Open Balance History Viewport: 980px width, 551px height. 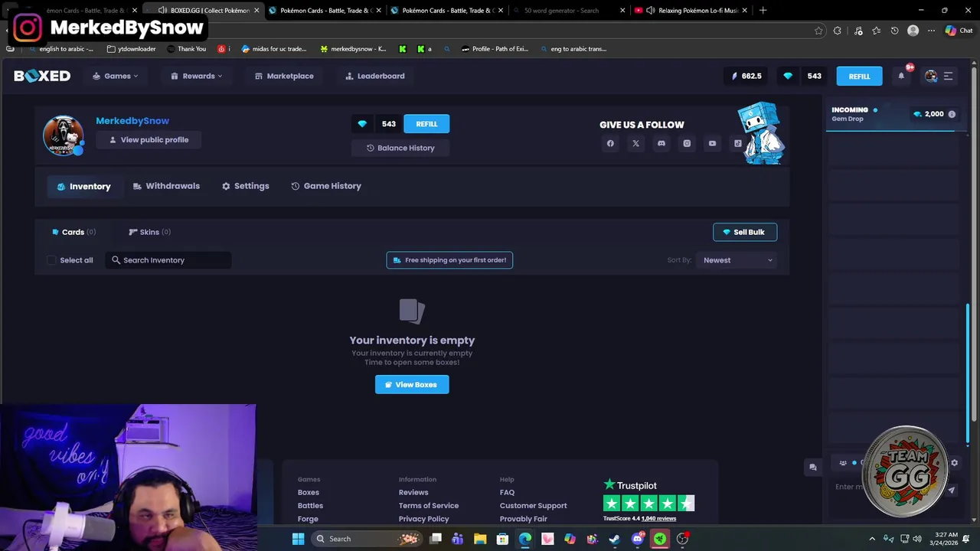click(400, 148)
